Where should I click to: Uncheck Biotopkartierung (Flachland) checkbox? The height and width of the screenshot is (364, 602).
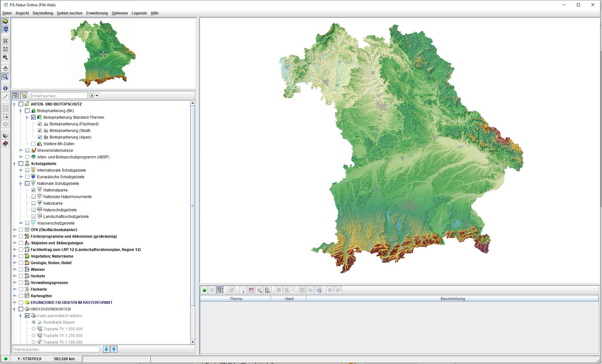click(x=40, y=124)
